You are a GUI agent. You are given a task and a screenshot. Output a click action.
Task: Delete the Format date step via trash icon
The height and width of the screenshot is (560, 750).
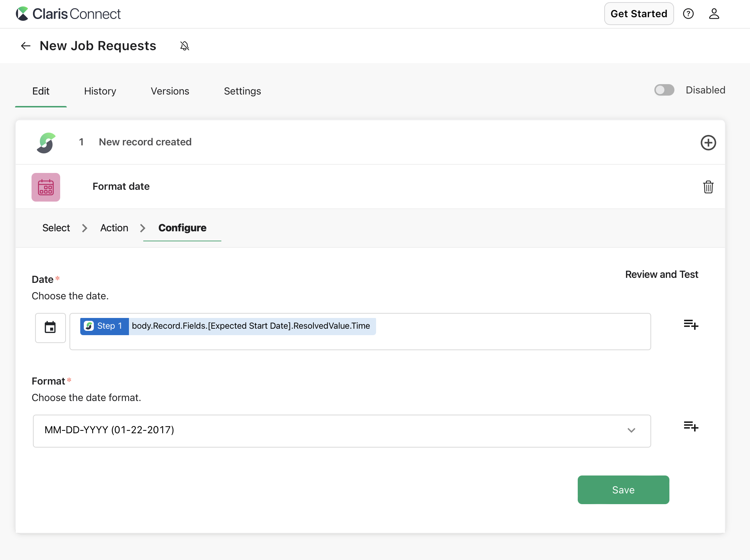click(x=708, y=187)
